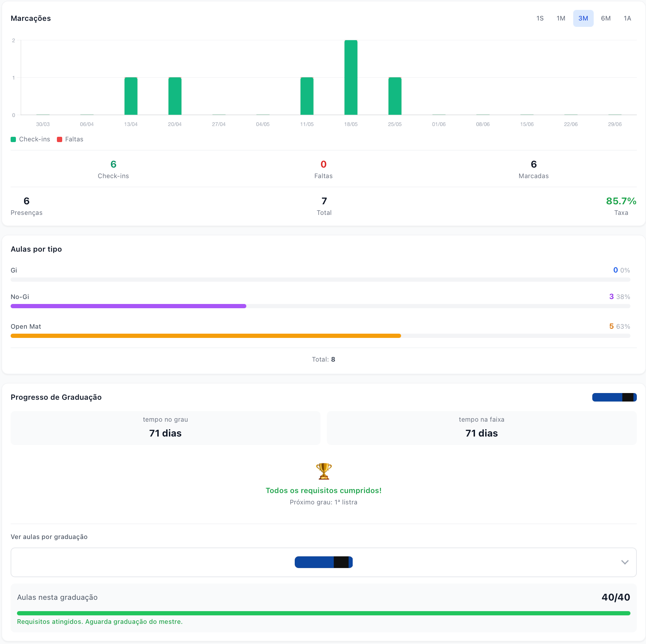The width and height of the screenshot is (646, 644).
Task: Click the empty Gi progress bar
Action: [320, 280]
